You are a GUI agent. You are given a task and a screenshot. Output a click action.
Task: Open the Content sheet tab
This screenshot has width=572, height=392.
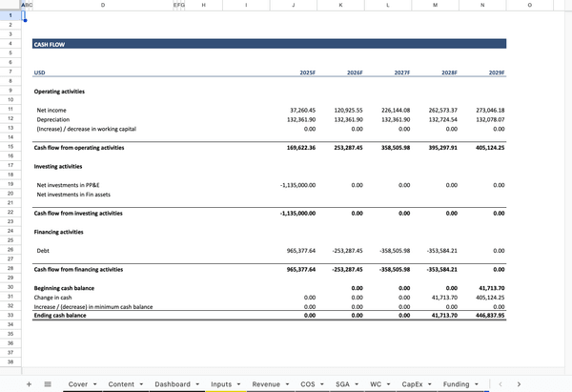121,382
